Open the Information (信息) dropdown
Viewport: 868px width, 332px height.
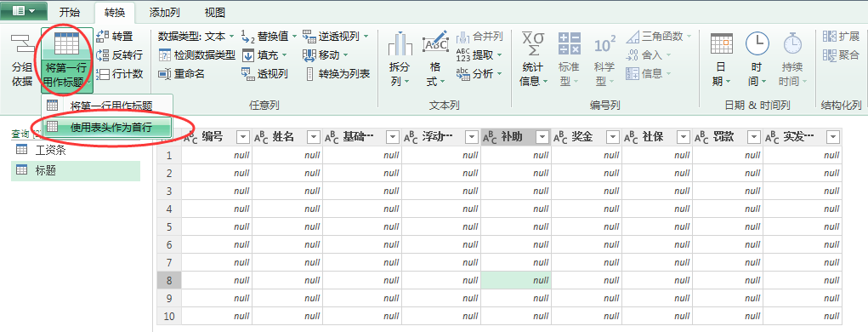[x=668, y=74]
